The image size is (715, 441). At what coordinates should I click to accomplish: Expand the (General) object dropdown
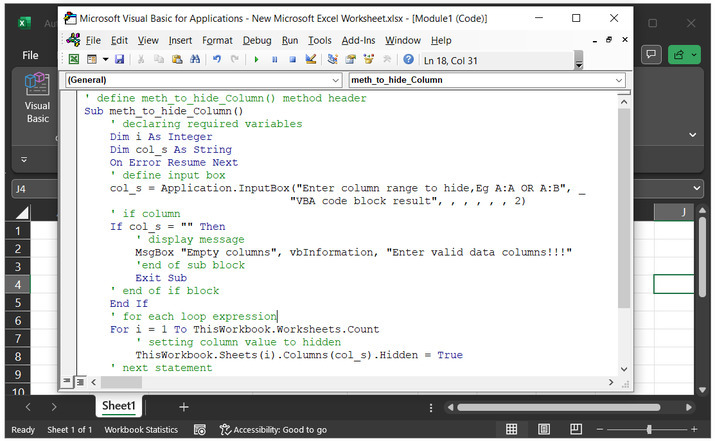pyautogui.click(x=336, y=80)
